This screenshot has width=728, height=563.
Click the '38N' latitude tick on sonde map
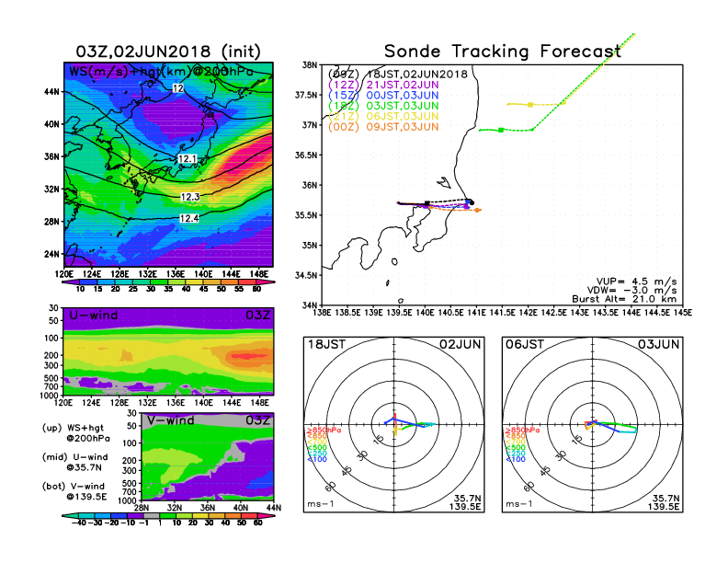tap(310, 65)
